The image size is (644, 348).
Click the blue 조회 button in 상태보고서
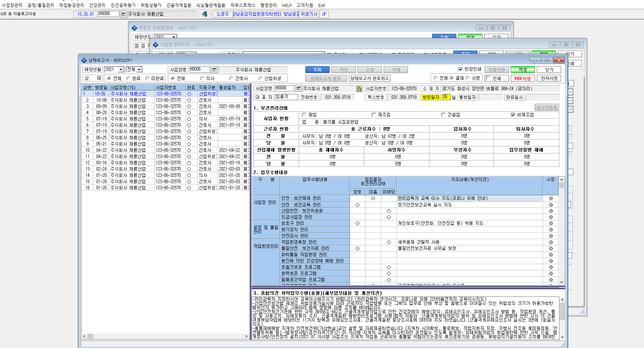click(317, 70)
